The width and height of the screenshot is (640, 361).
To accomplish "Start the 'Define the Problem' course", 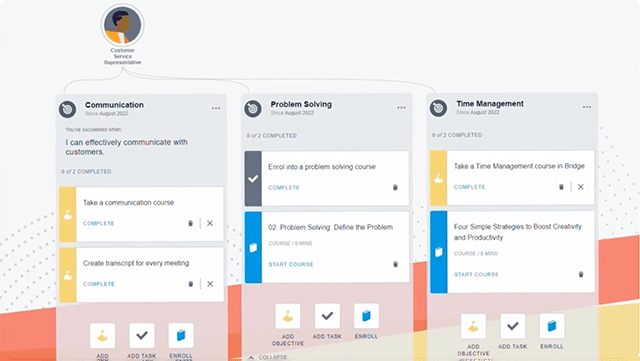I will tap(291, 264).
